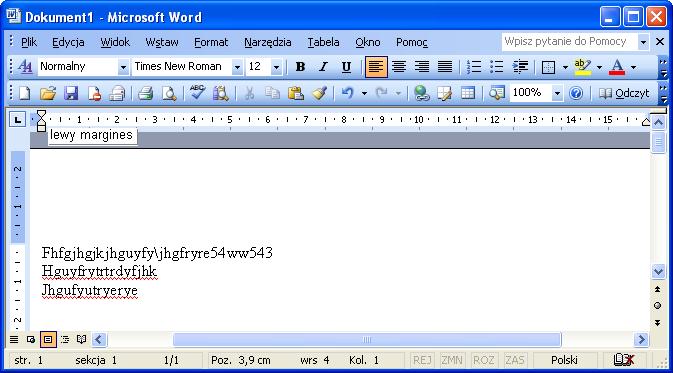Open the Widok menu
Viewport: 673px width, 373px height.
pos(115,42)
